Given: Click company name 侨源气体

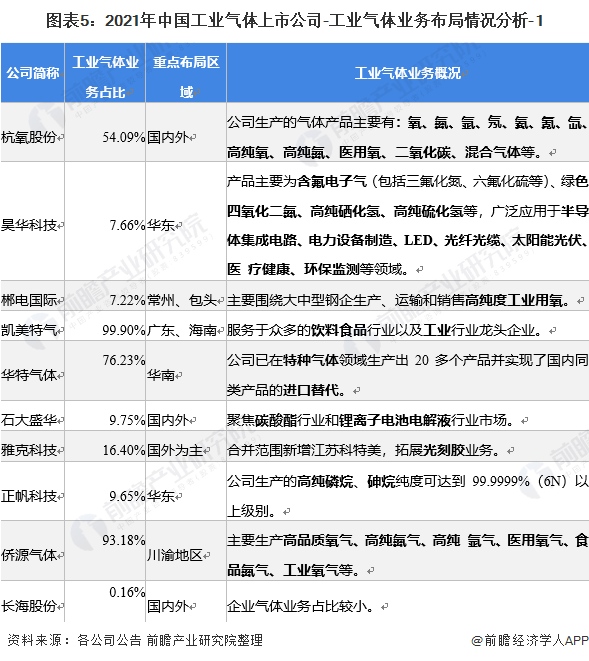Looking at the screenshot, I should pyautogui.click(x=29, y=555).
